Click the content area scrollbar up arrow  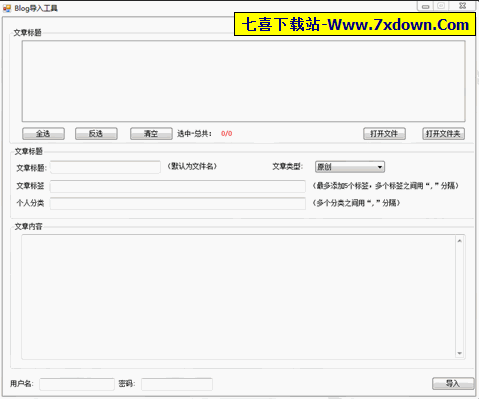460,240
